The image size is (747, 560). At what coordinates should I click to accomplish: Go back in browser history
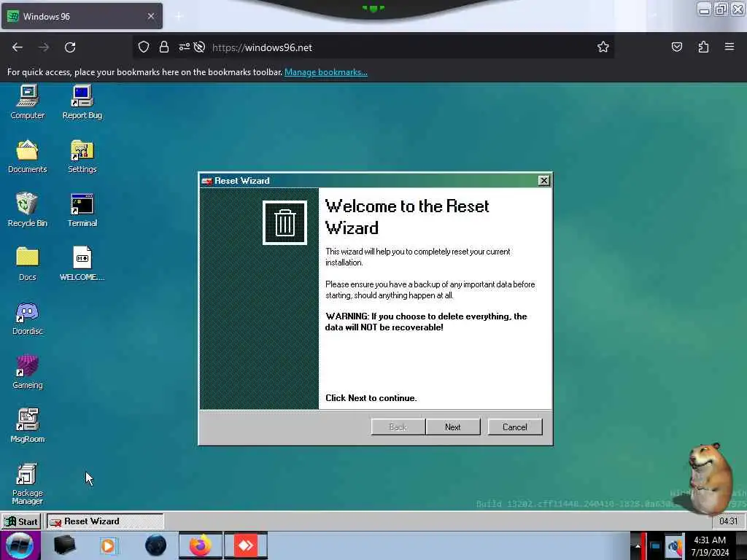[x=18, y=47]
